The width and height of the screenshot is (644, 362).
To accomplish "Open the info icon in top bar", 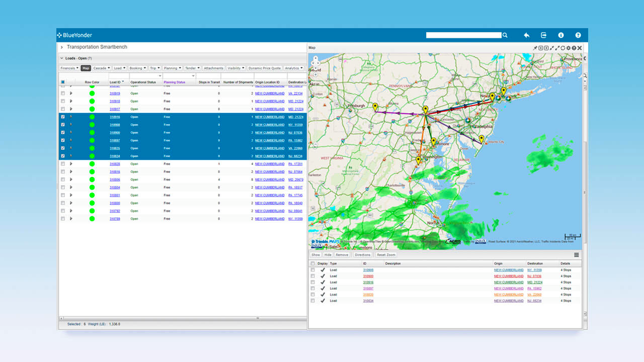I will [561, 35].
